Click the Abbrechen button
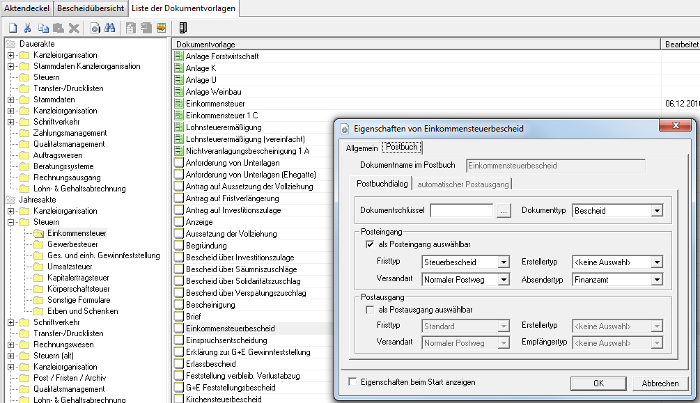 tap(660, 383)
